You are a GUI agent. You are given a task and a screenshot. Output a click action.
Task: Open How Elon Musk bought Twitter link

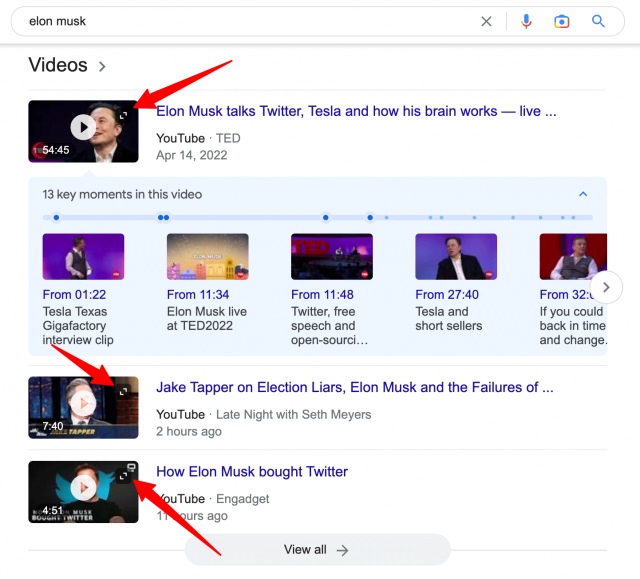tap(252, 472)
